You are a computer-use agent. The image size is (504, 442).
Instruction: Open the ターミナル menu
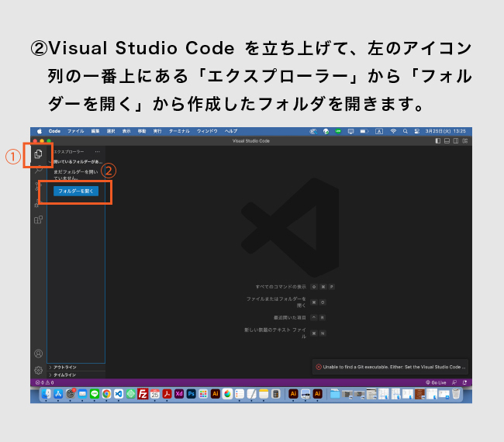tap(179, 131)
